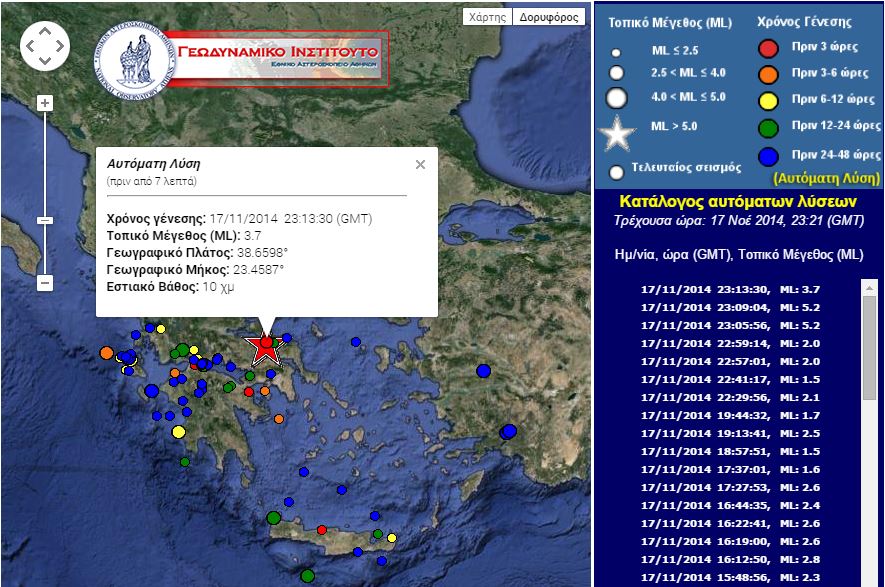Screen dimensions: 885x587
Task: Zoom in with the plus button
Action: (x=44, y=103)
